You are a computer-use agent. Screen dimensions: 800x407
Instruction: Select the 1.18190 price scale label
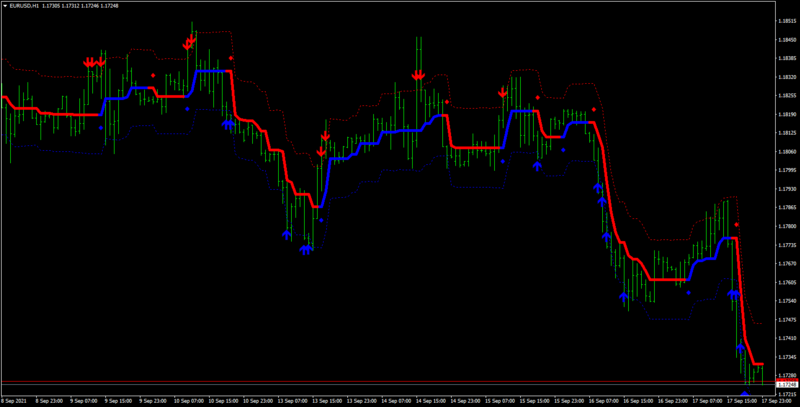pyautogui.click(x=788, y=114)
